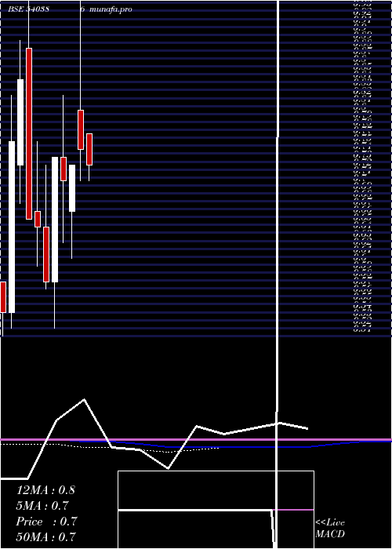Screen dimensions: 392x549
Task: Click the 12MA : 0.8 value label
Action: pyautogui.click(x=45, y=490)
